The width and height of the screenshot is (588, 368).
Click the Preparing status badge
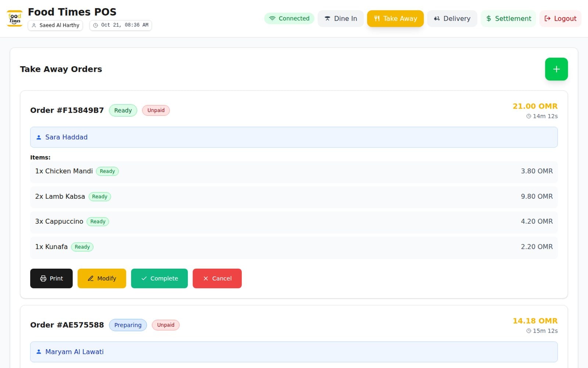click(128, 325)
